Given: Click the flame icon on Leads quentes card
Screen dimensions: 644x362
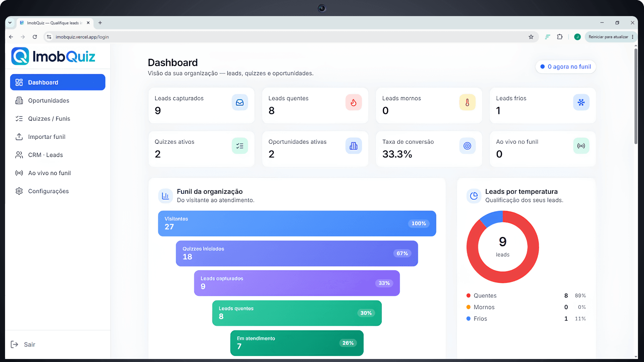Looking at the screenshot, I should 354,103.
